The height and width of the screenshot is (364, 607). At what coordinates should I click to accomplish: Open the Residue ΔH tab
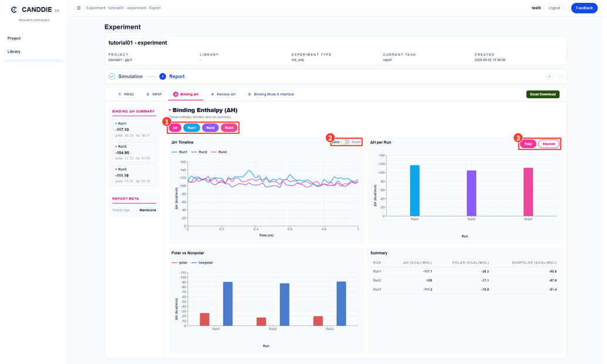223,94
